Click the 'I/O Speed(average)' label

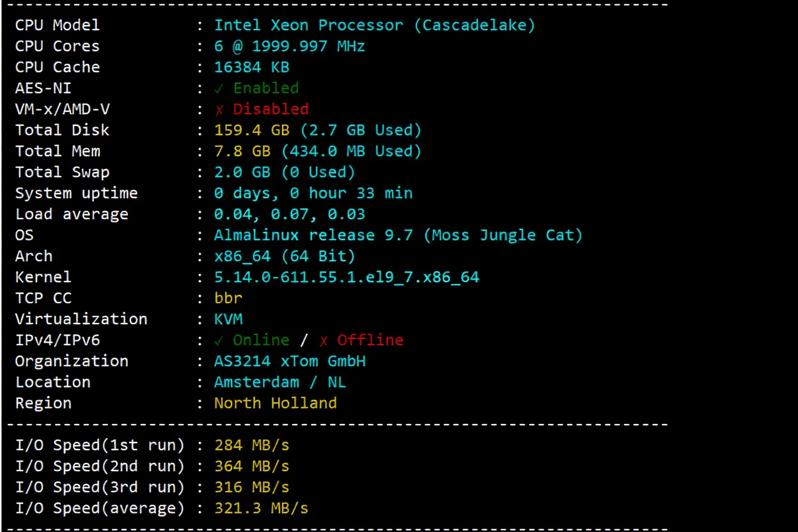pyautogui.click(x=100, y=508)
